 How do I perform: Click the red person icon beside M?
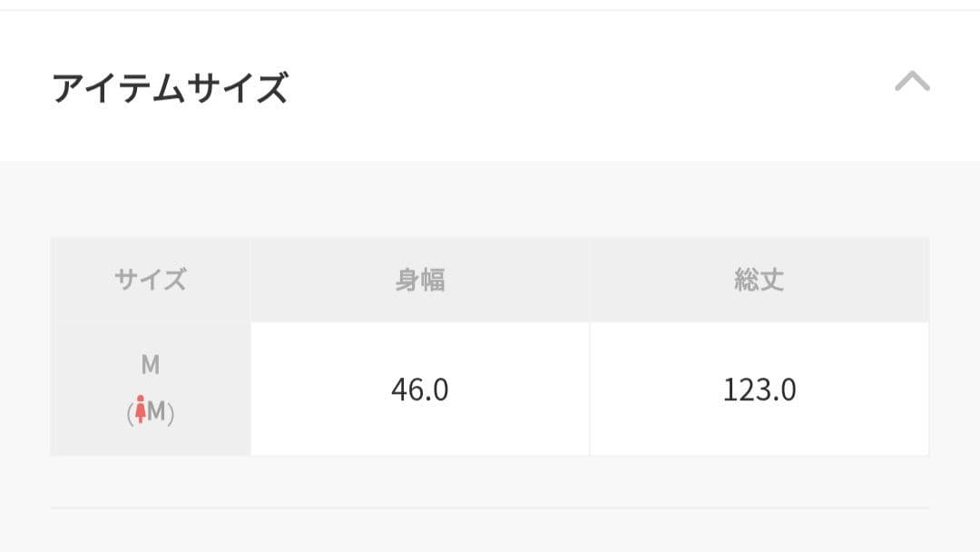141,409
